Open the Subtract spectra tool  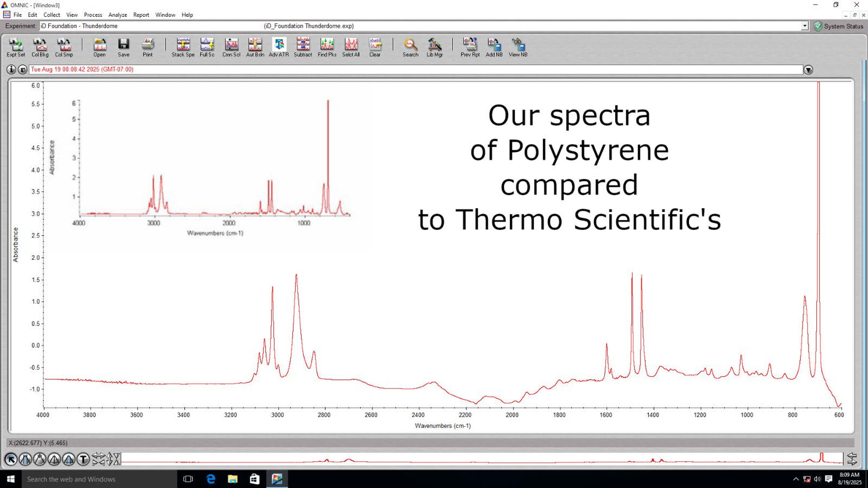point(303,47)
